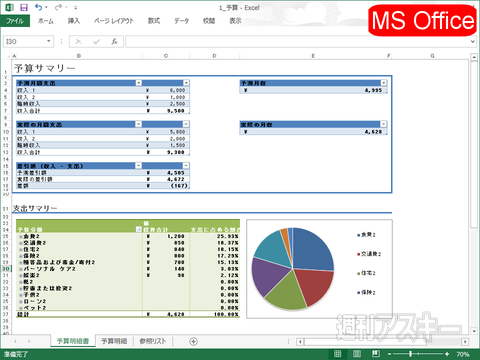Screen dimensions: 480x360
Task: Expand the 食費2 pivot row
Action: [21, 236]
